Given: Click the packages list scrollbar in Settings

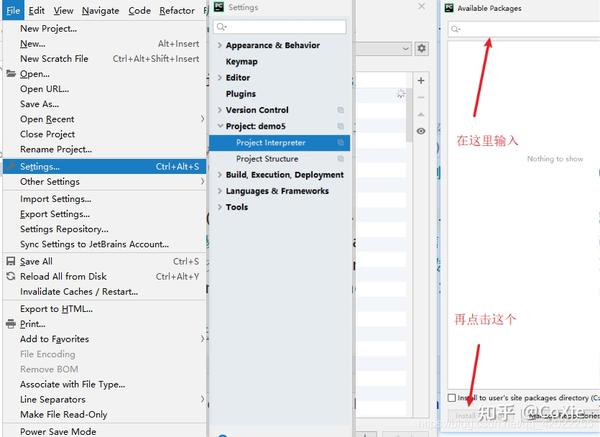Looking at the screenshot, I should tap(409, 115).
